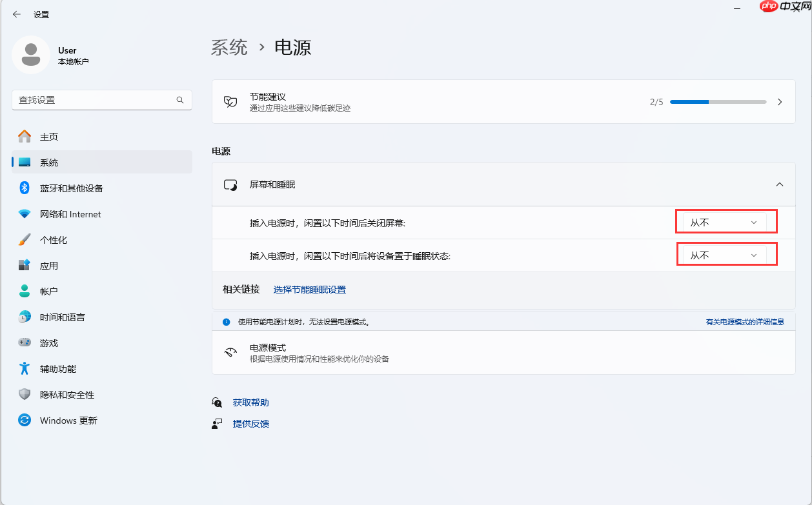Viewport: 812px width, 505px height.
Task: Open the 选择节能睡眠设置 link
Action: 309,289
